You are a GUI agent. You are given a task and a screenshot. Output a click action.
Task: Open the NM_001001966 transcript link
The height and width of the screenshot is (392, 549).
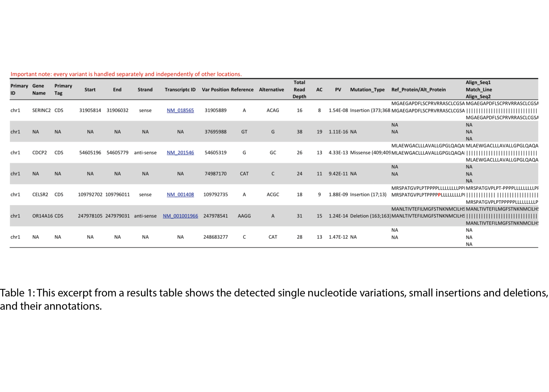coord(180,216)
